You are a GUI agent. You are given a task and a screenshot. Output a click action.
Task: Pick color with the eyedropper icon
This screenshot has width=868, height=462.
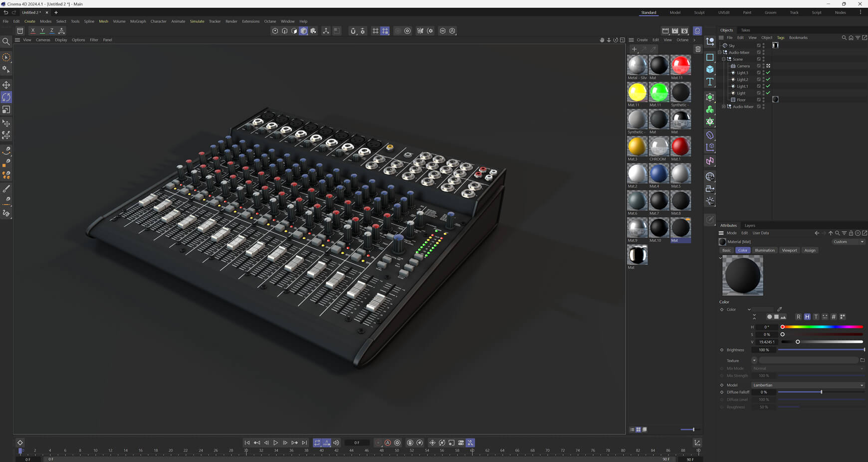tap(780, 309)
